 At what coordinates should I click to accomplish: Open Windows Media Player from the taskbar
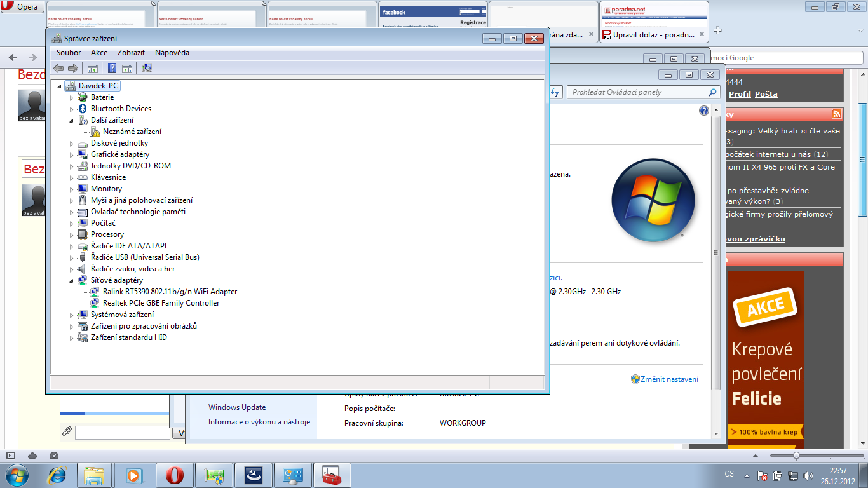point(133,475)
